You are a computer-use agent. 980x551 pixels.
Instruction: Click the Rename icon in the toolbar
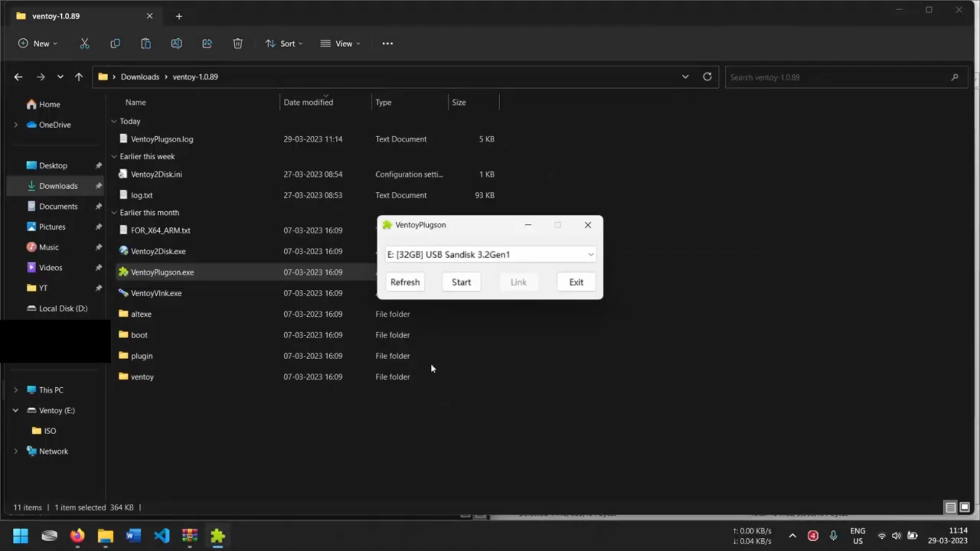click(177, 43)
